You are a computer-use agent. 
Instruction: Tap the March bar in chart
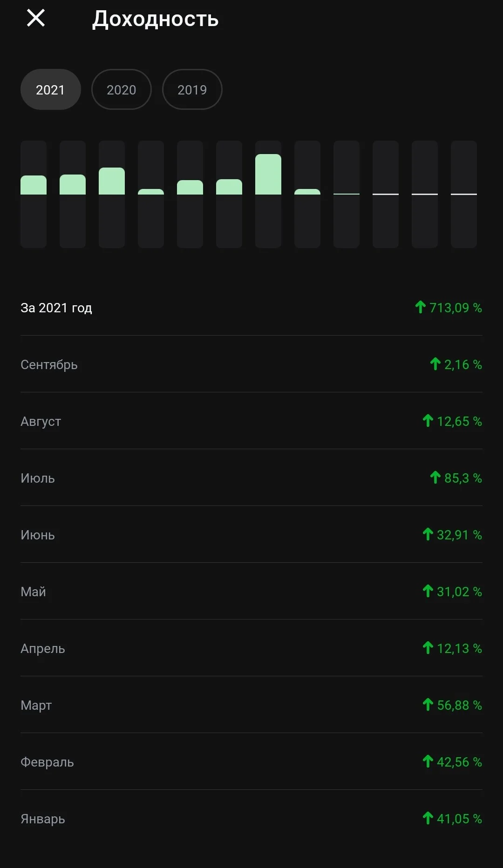pos(112,194)
